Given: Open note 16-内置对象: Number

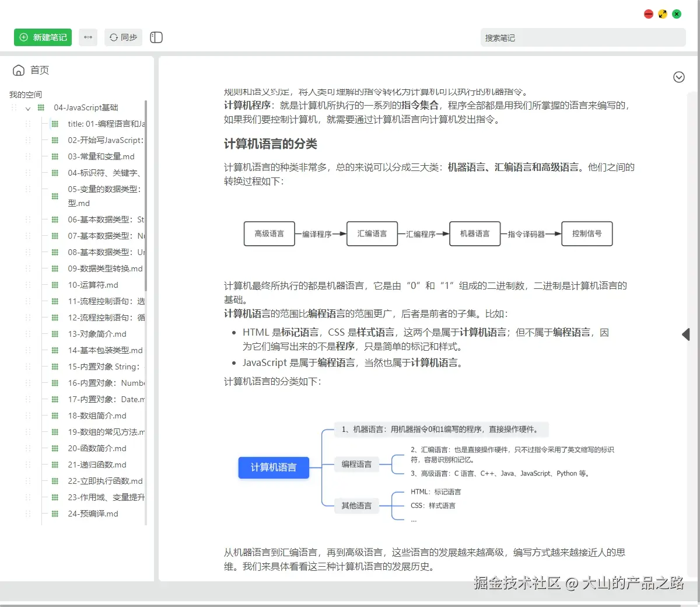Looking at the screenshot, I should click(x=106, y=383).
